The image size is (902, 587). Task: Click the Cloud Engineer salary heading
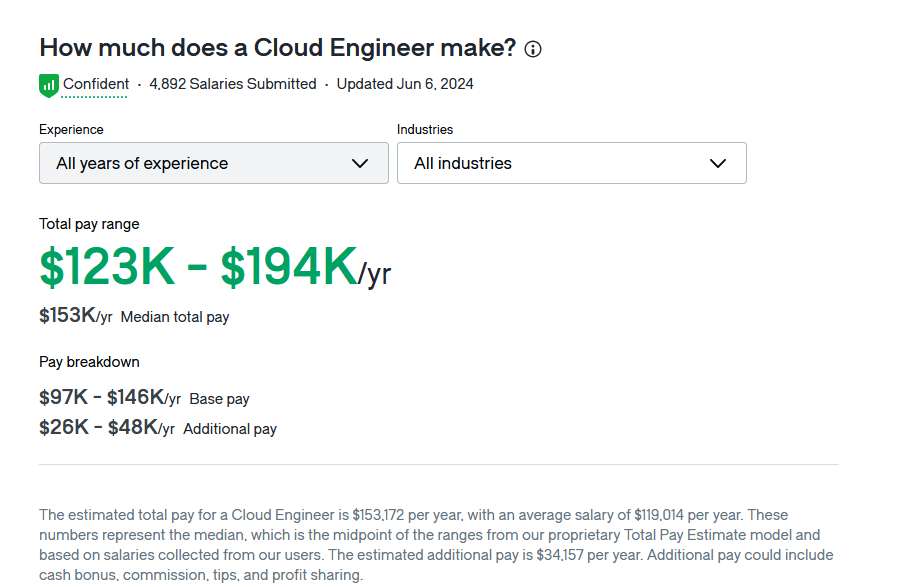pyautogui.click(x=277, y=48)
